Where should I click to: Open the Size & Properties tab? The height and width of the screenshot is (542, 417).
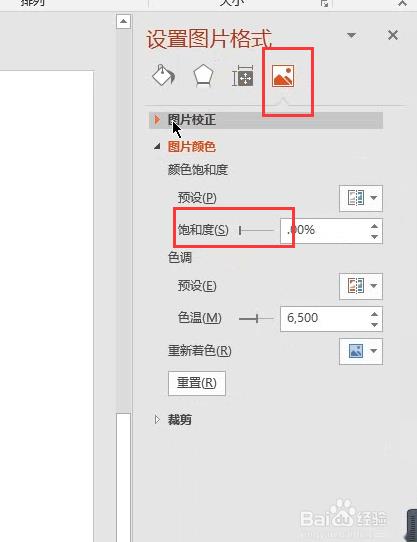click(x=243, y=76)
